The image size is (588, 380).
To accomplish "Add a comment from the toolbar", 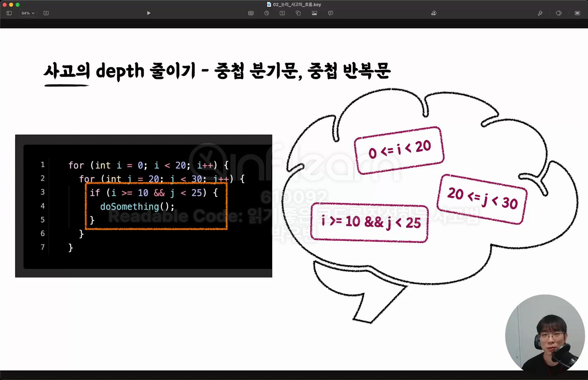I will [331, 13].
